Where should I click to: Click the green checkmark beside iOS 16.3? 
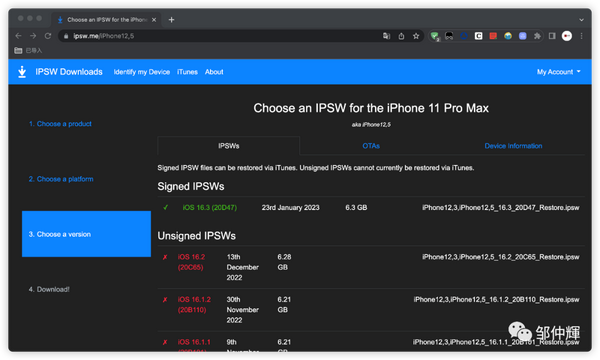[x=166, y=207]
